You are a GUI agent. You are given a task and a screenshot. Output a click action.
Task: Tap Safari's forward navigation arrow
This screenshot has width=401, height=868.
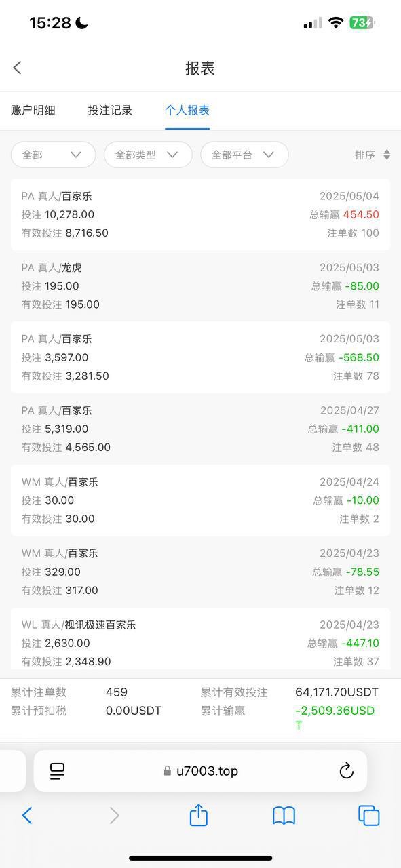[x=113, y=816]
